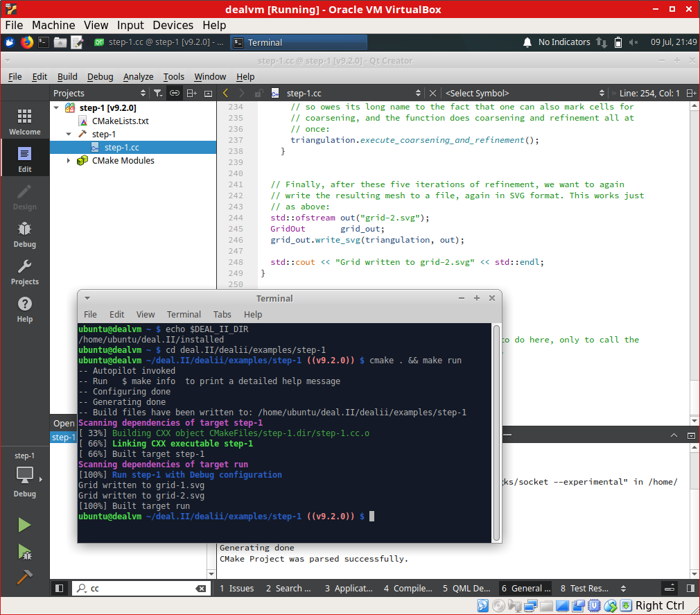Open the Projects mode wrench icon
The width and height of the screenshot is (700, 615).
[24, 272]
